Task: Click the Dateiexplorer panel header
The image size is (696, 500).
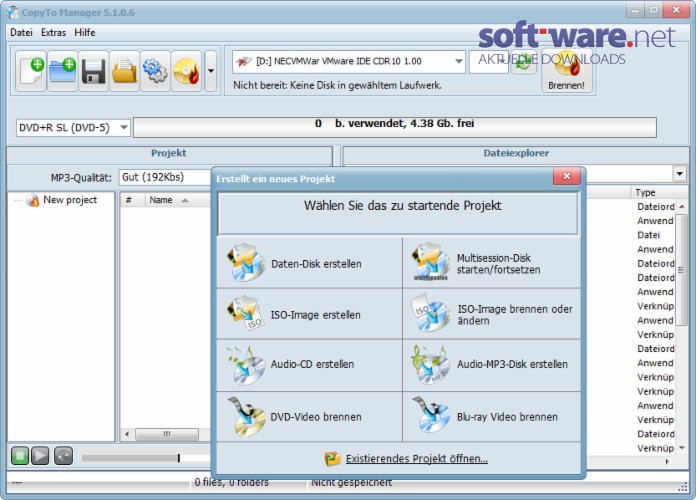Action: point(516,154)
